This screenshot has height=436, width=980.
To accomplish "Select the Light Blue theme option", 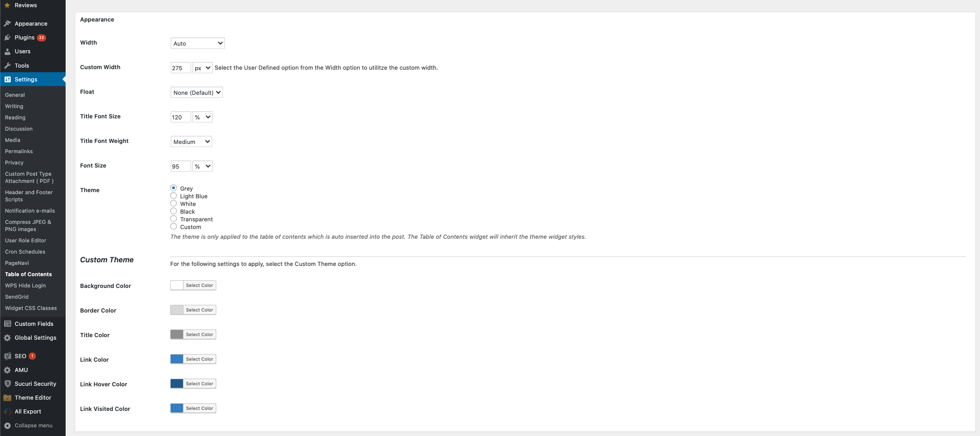I will [x=174, y=196].
